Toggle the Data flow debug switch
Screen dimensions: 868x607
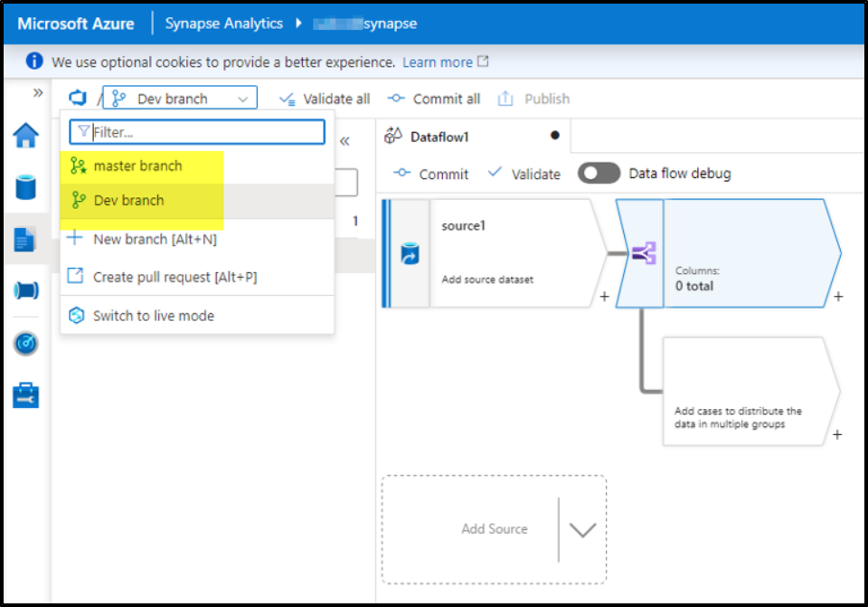pyautogui.click(x=599, y=174)
